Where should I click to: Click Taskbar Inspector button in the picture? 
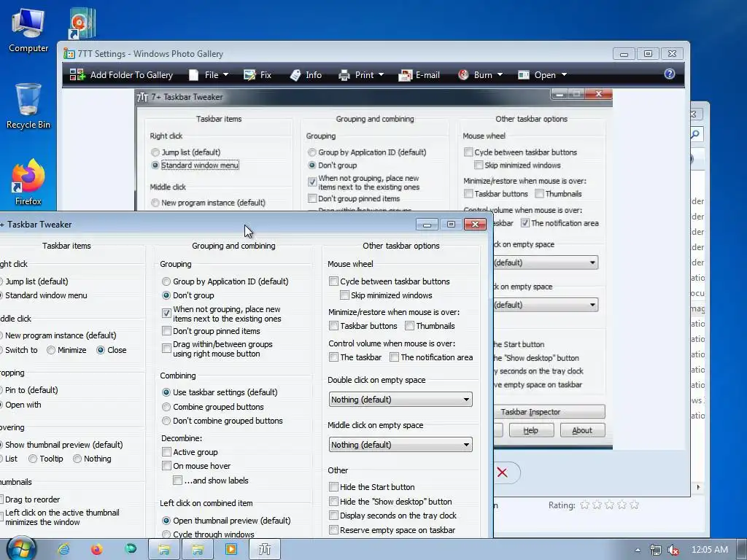point(549,412)
